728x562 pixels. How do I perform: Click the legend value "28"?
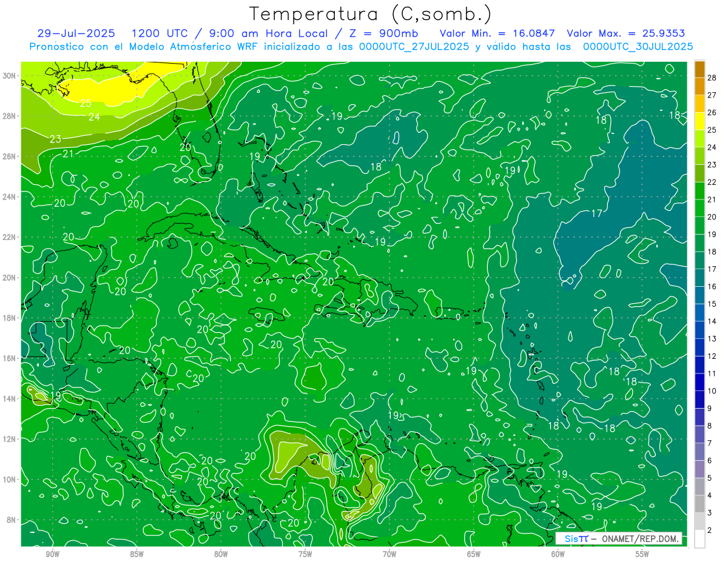point(712,78)
